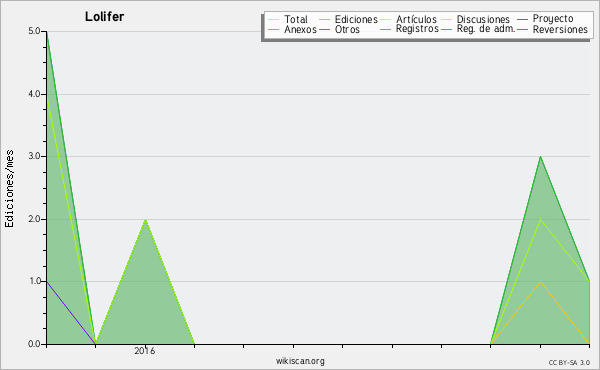
Task: Click the Registros legend entry
Action: coord(409,29)
